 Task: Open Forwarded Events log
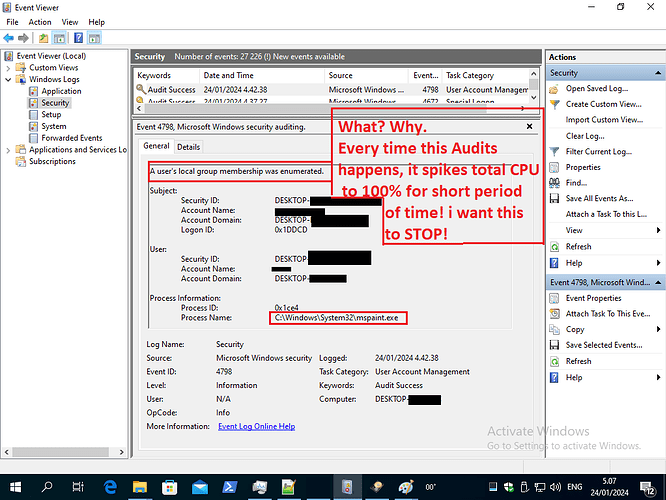pos(72,138)
